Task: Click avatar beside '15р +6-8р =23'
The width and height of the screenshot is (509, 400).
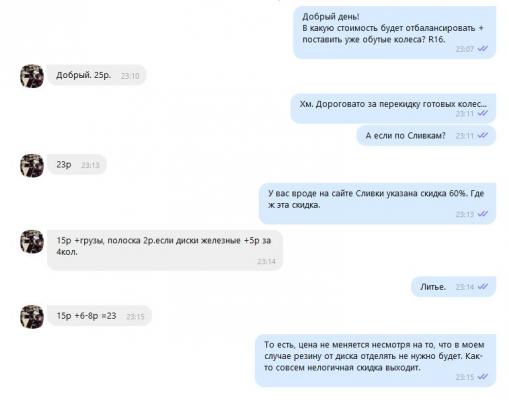Action: pos(32,316)
